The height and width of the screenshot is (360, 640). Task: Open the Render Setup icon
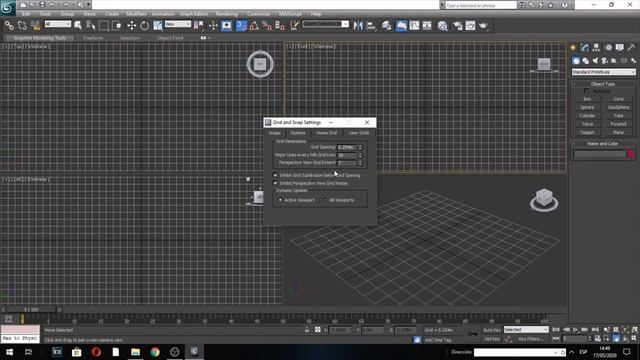click(x=457, y=26)
